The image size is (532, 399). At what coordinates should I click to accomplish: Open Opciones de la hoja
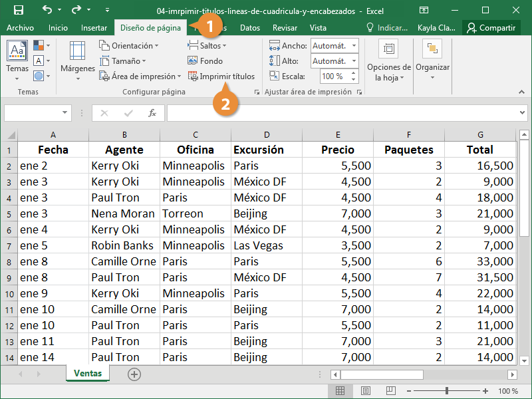388,60
